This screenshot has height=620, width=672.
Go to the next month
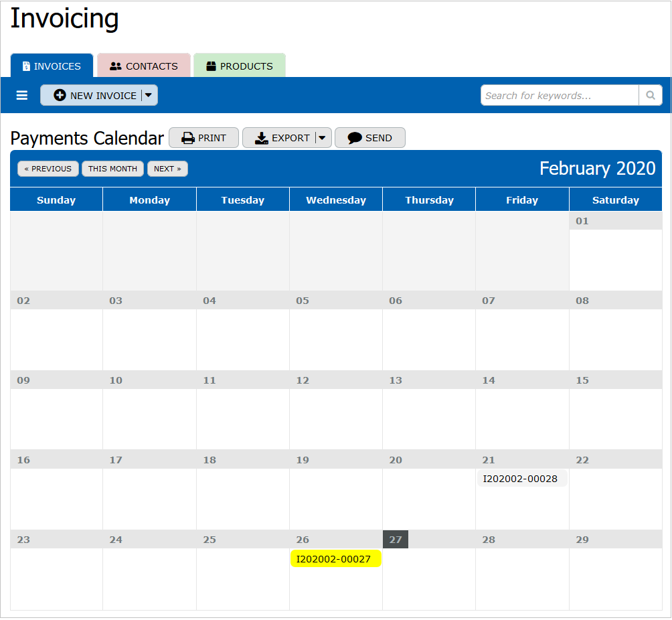167,169
